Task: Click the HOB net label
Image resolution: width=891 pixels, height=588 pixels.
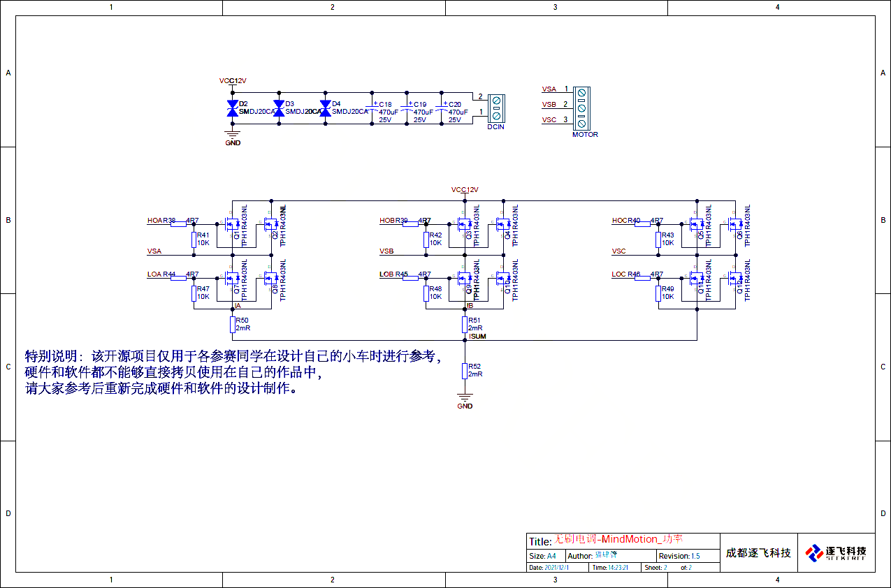Action: pyautogui.click(x=387, y=221)
